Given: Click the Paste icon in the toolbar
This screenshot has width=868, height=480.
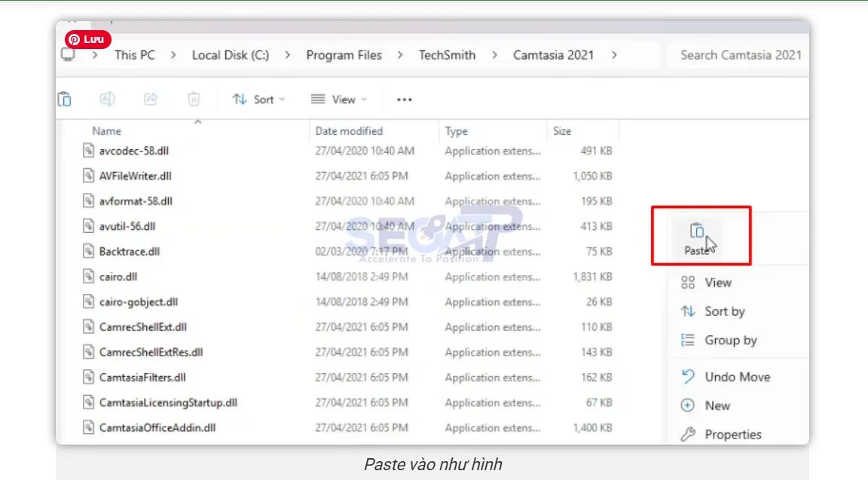Looking at the screenshot, I should (x=64, y=98).
